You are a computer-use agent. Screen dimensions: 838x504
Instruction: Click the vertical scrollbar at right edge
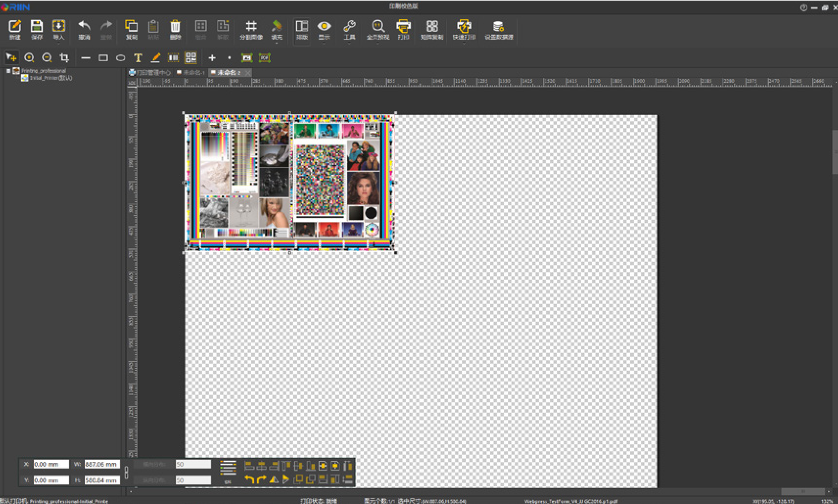pos(835,152)
